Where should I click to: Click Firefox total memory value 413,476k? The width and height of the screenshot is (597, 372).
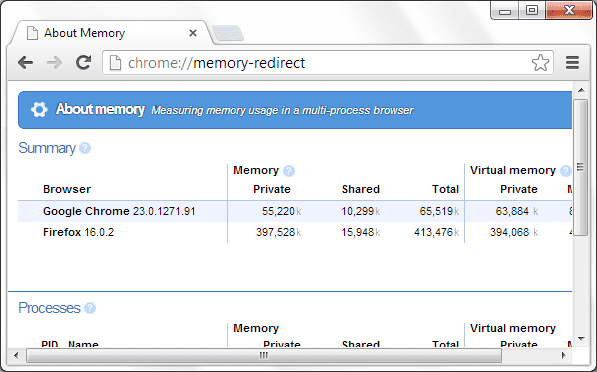coord(437,232)
